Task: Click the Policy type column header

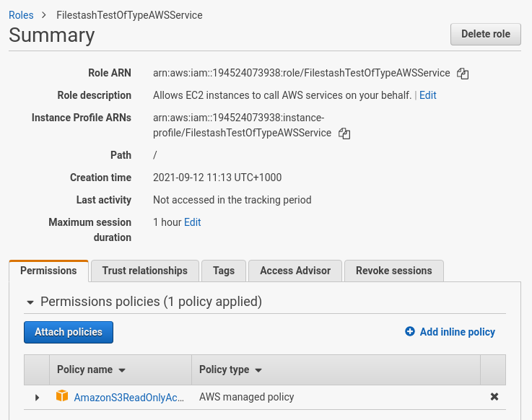Action: 336,369
